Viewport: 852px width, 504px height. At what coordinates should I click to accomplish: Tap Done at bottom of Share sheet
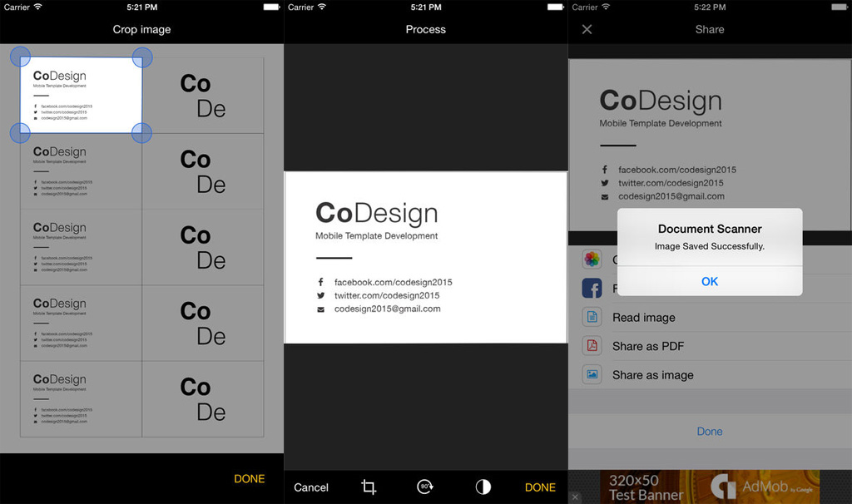710,432
